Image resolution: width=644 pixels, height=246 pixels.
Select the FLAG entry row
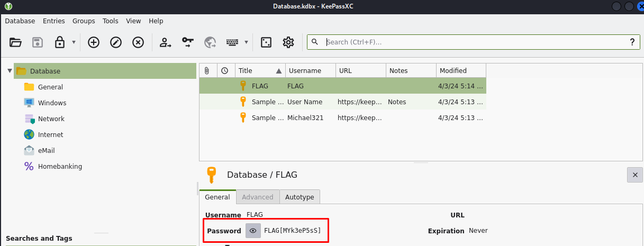(x=342, y=86)
